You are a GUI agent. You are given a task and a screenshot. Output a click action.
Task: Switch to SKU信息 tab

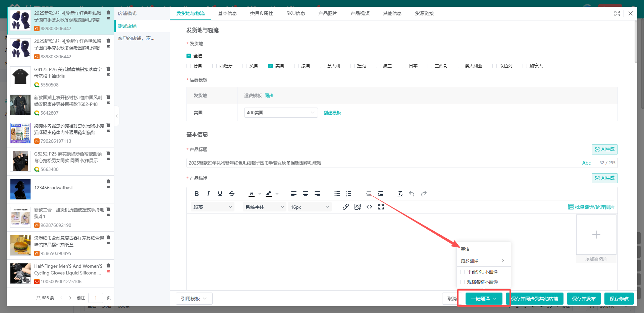tap(296, 13)
